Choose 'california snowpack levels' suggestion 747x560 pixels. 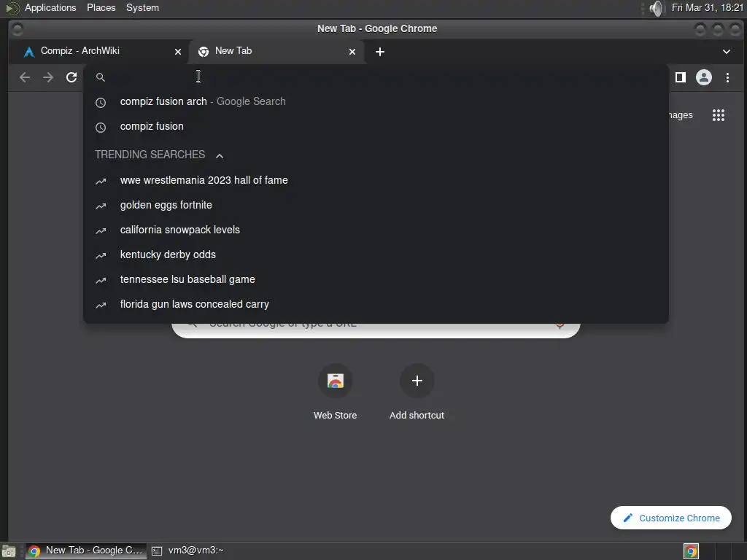[376, 230]
